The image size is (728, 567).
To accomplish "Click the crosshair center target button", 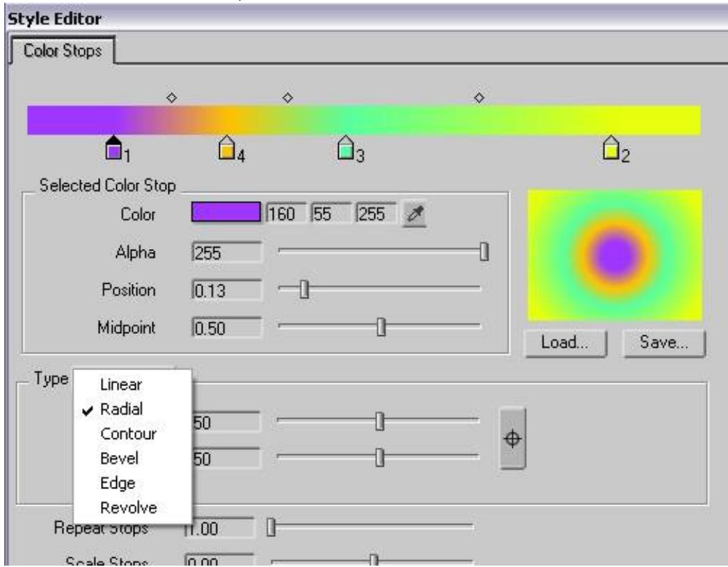I will coord(512,438).
